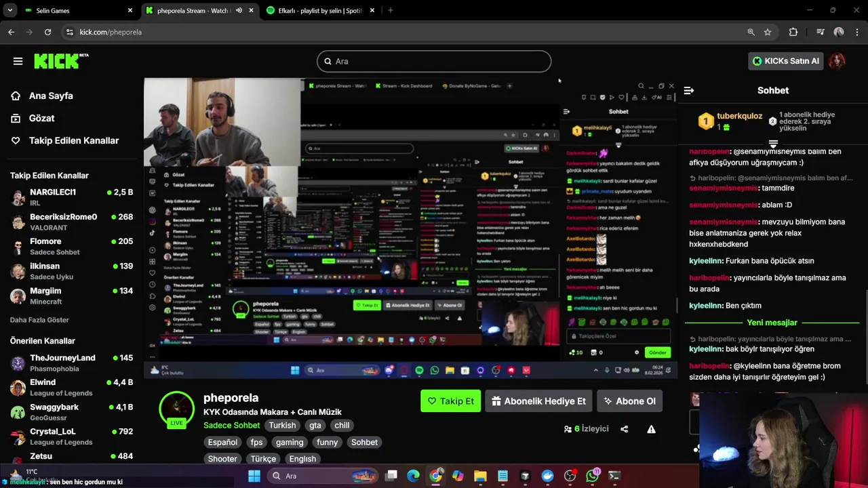Image resolution: width=868 pixels, height=488 pixels.
Task: Go back with the browser back arrow
Action: [11, 32]
